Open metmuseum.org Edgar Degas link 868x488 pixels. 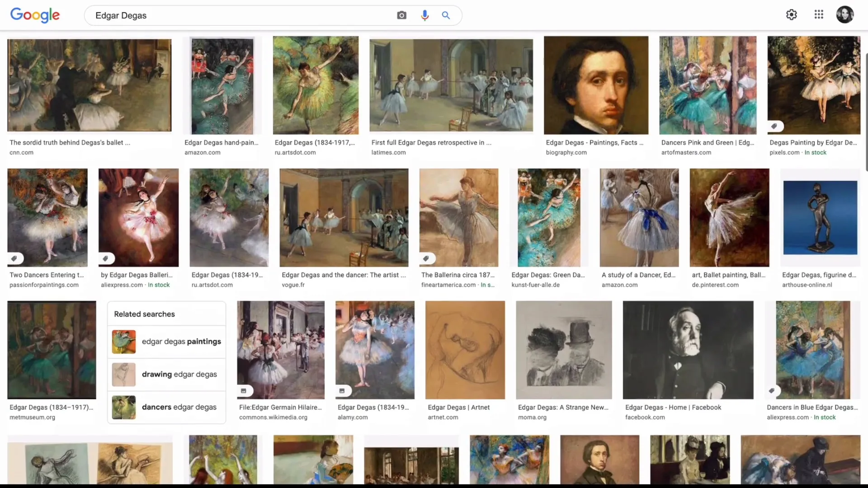pyautogui.click(x=51, y=407)
